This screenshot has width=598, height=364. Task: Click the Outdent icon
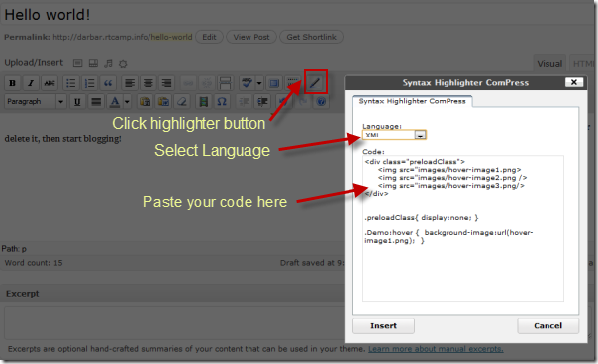click(244, 102)
